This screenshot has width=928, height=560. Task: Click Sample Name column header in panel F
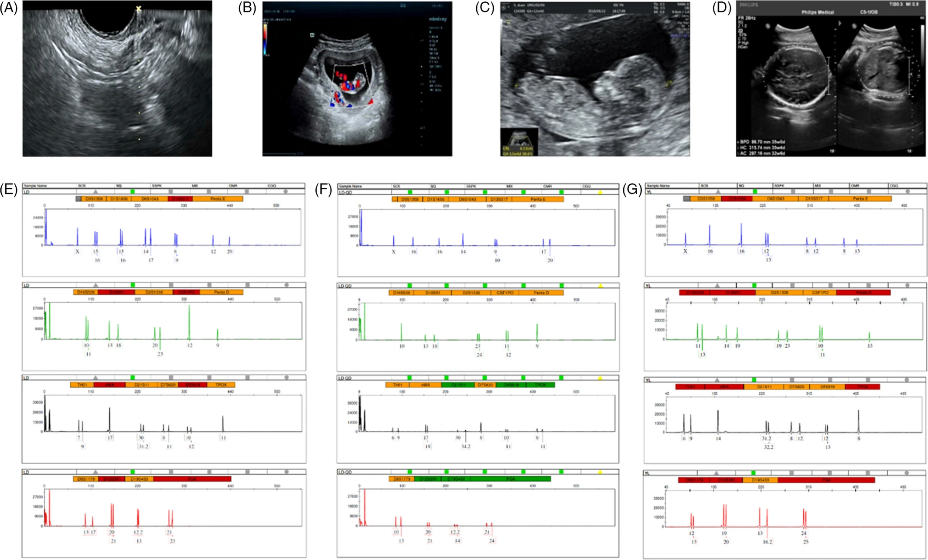coord(351,186)
